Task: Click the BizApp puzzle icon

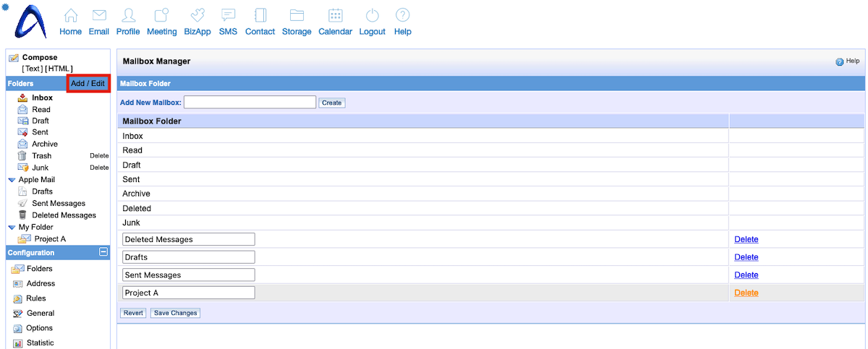Action: pyautogui.click(x=198, y=16)
